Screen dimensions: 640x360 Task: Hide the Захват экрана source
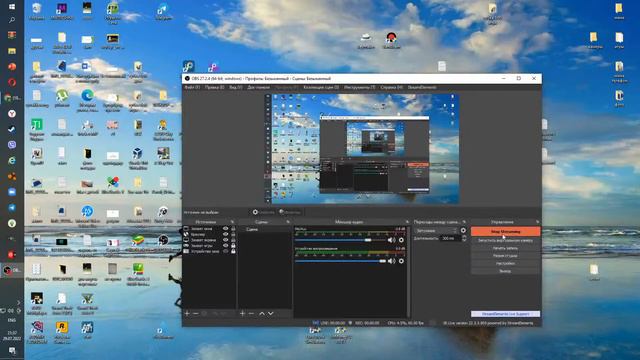pos(225,240)
